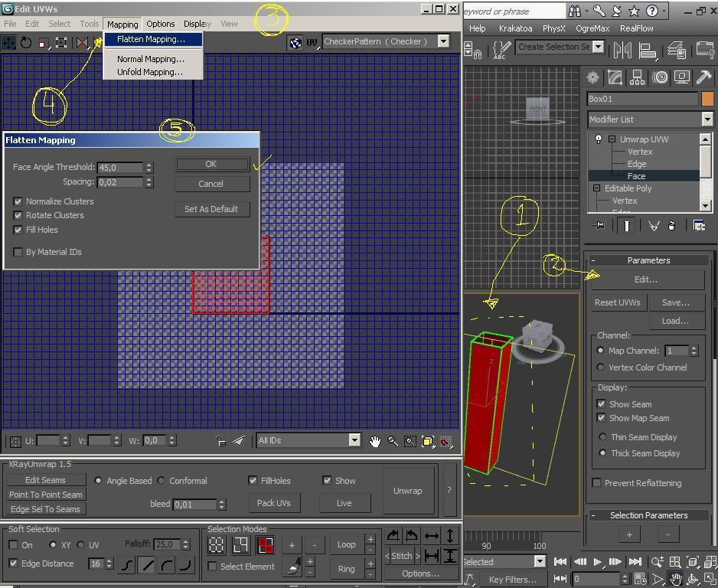
Task: Click the zoom region icon in UV editor
Action: coord(410,442)
